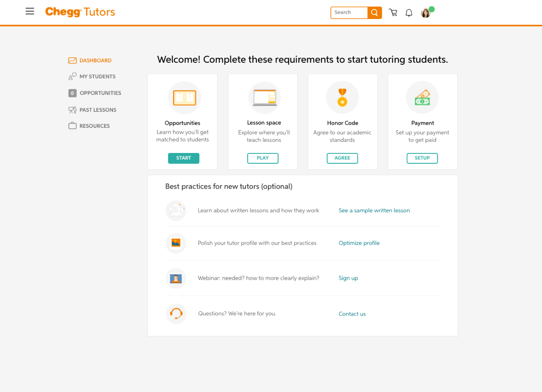This screenshot has width=542, height=392.
Task: Click the webinar presenter icon
Action: click(x=176, y=278)
